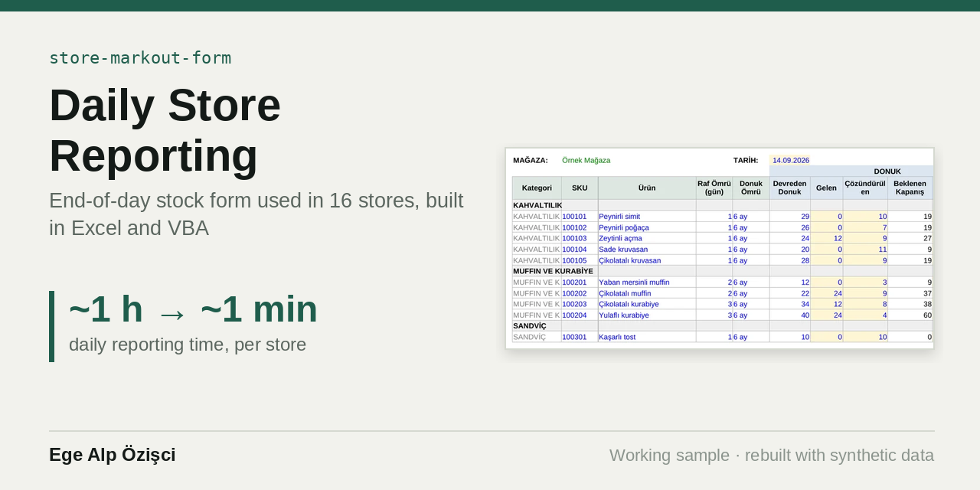Select Gelen input cell for Zeytinli açma

tap(827, 238)
